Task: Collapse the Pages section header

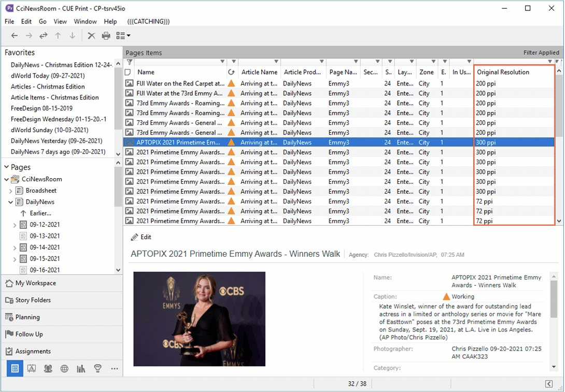Action: point(7,167)
